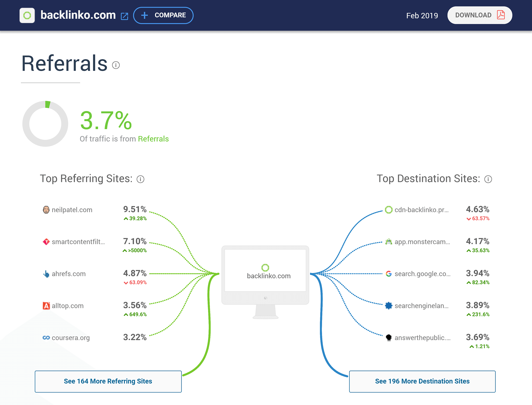Screen dimensions: 532x405
Task: Click the referrals donut chart
Action: point(45,124)
